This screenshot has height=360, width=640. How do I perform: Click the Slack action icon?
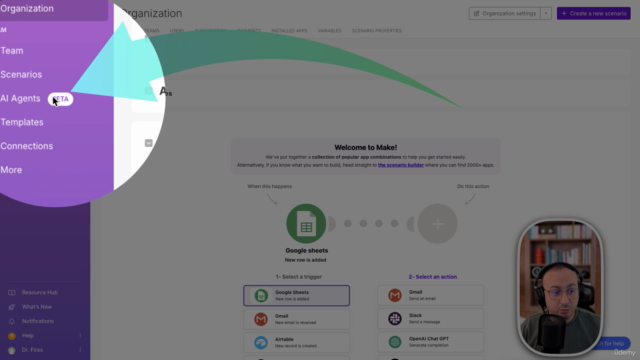pos(395,318)
